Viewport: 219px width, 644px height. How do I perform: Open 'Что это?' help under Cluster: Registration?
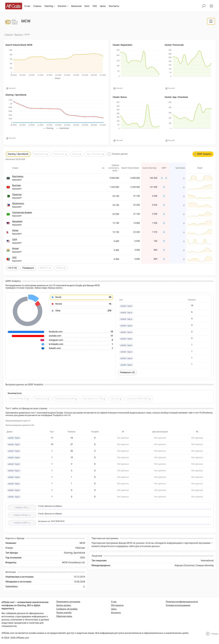coord(118,88)
